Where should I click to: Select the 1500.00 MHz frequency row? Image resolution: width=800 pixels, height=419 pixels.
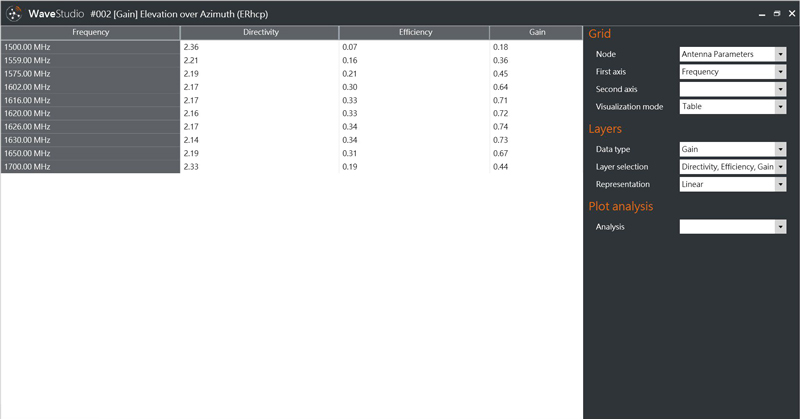click(x=90, y=47)
